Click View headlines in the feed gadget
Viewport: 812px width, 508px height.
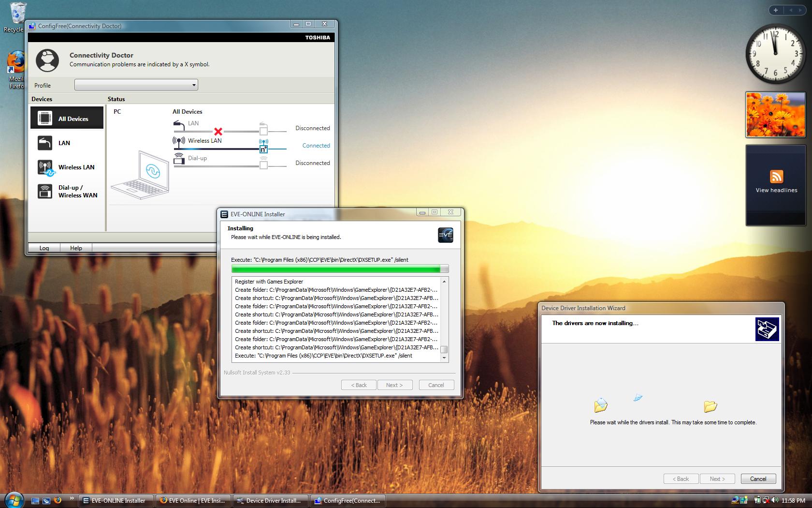[x=776, y=190]
